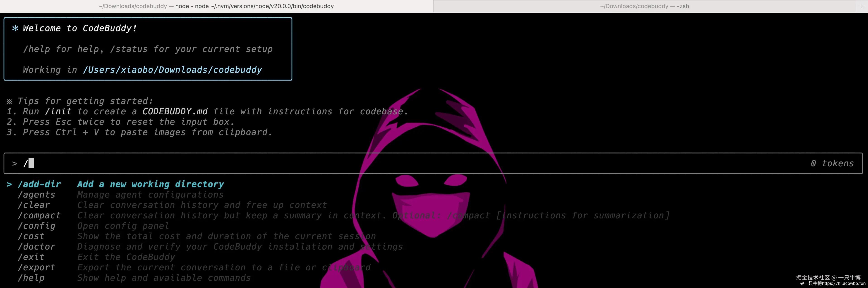Select the /exit command entry
This screenshot has height=288, width=868.
(x=31, y=257)
